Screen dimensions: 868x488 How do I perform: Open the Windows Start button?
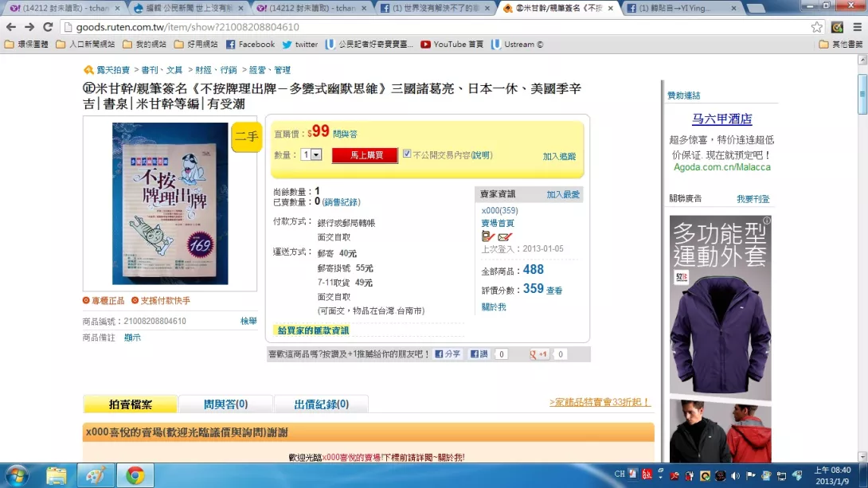(x=18, y=476)
